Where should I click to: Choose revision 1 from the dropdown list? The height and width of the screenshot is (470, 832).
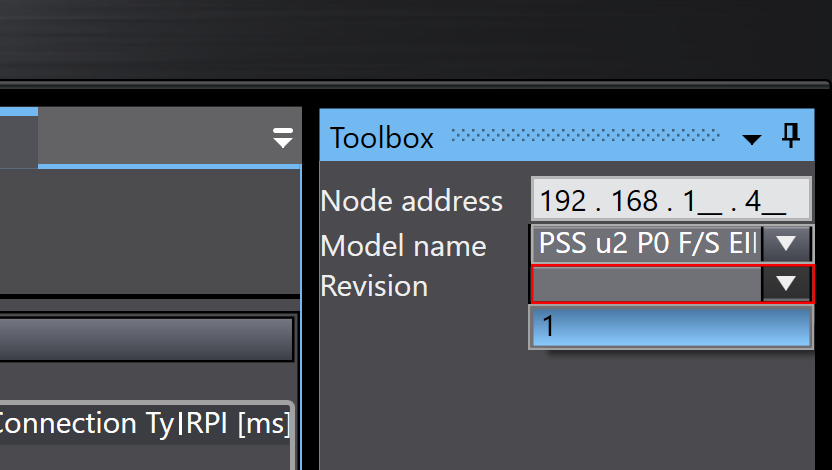coord(671,327)
